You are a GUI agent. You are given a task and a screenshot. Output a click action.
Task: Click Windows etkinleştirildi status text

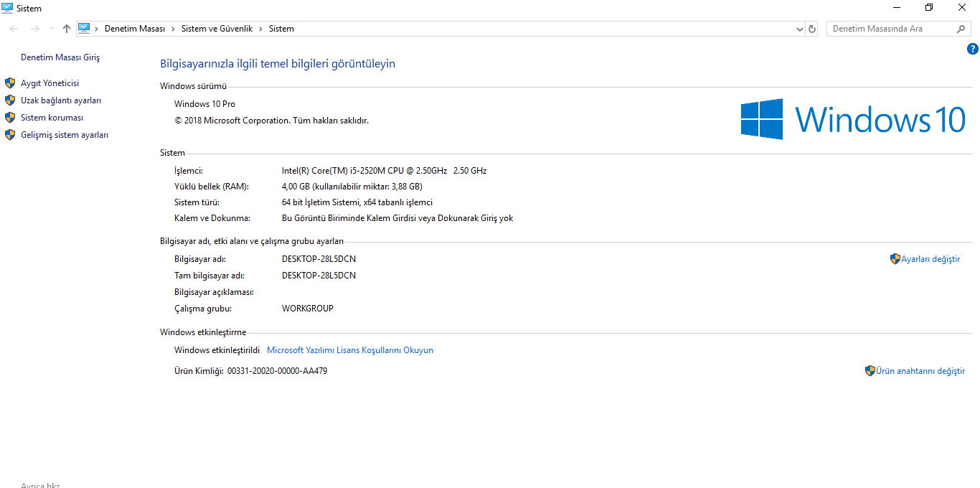click(x=217, y=350)
